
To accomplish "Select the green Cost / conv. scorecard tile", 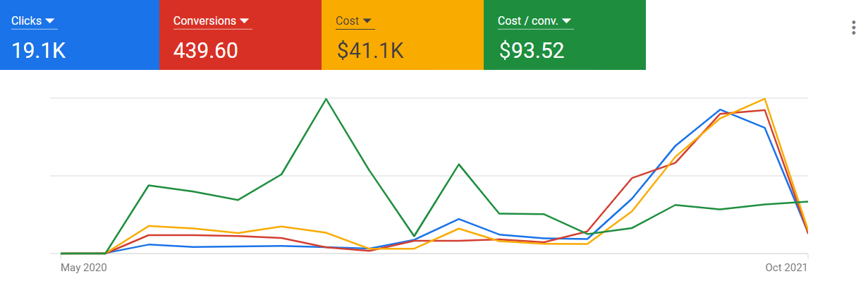I will pos(565,35).
